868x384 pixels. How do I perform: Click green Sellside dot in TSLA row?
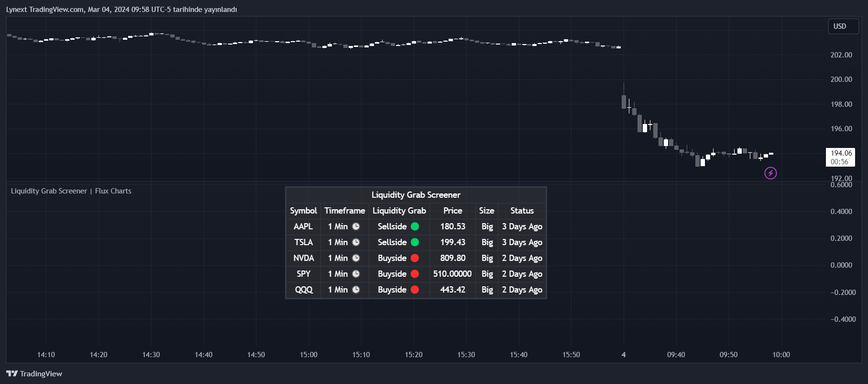click(x=415, y=242)
